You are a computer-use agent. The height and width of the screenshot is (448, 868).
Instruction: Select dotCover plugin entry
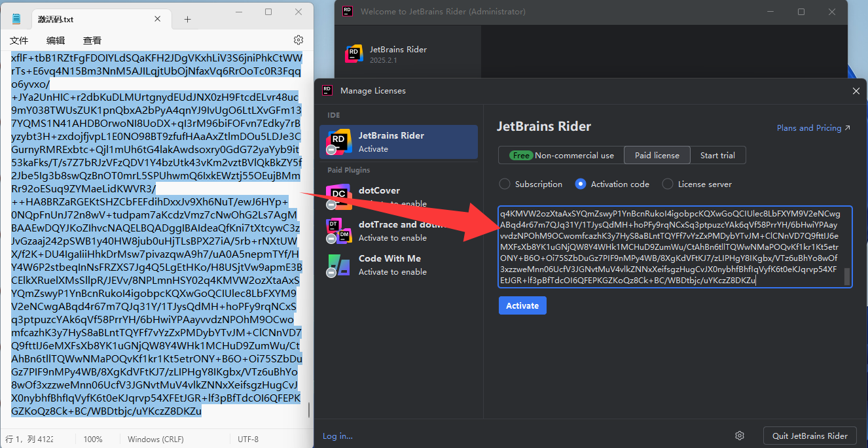coord(399,197)
